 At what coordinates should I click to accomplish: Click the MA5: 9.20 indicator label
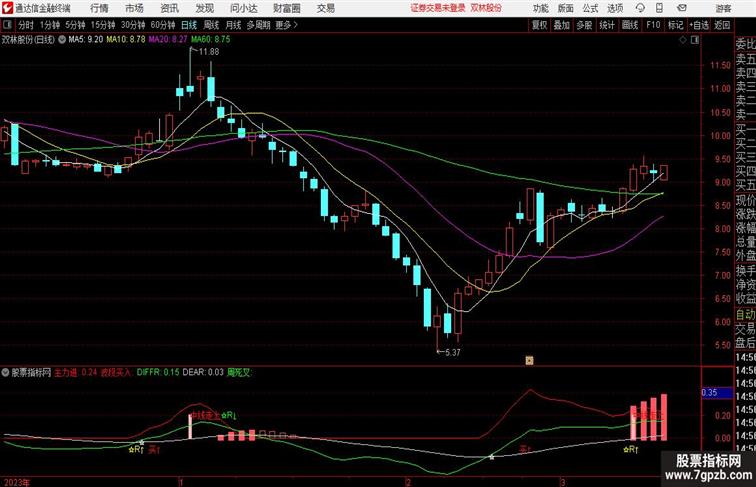86,40
